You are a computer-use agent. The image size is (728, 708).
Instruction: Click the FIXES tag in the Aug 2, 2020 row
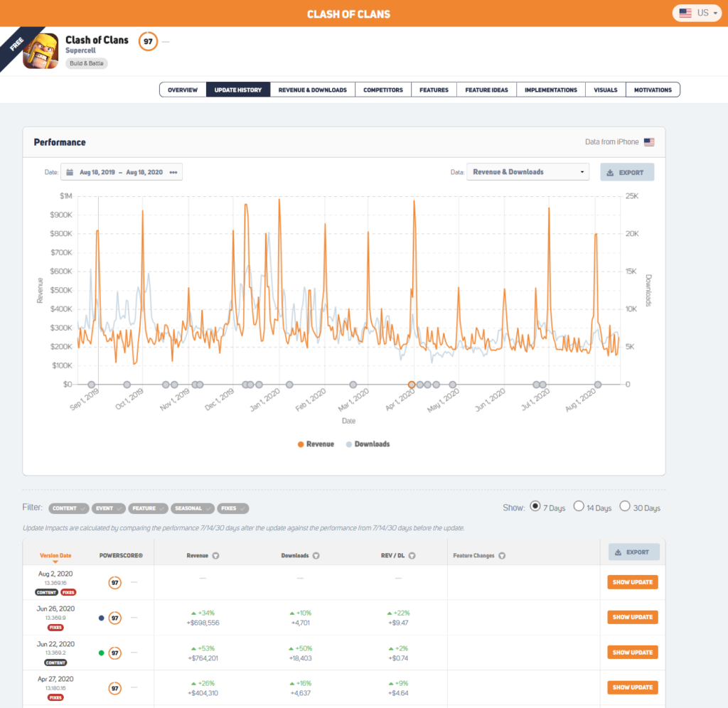68,592
